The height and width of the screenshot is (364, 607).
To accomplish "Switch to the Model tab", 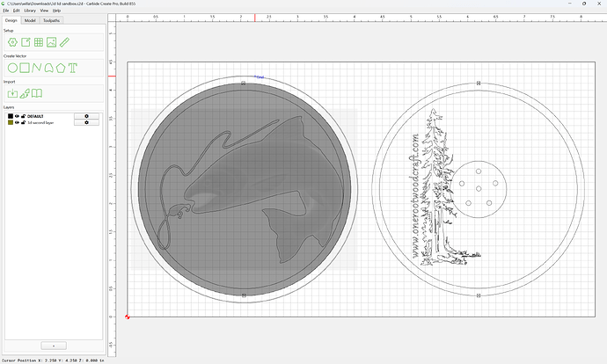I will point(30,20).
